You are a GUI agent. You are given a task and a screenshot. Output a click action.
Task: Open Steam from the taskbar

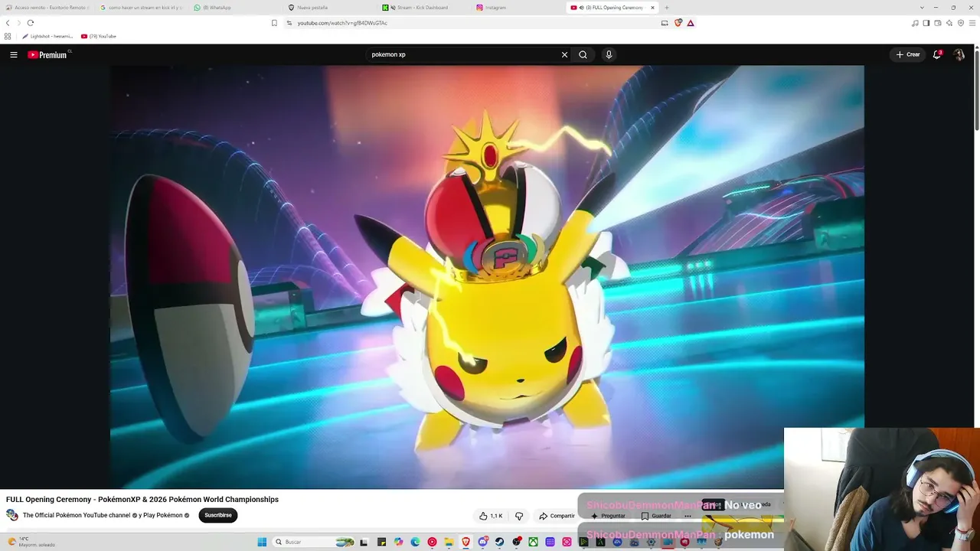tap(499, 542)
